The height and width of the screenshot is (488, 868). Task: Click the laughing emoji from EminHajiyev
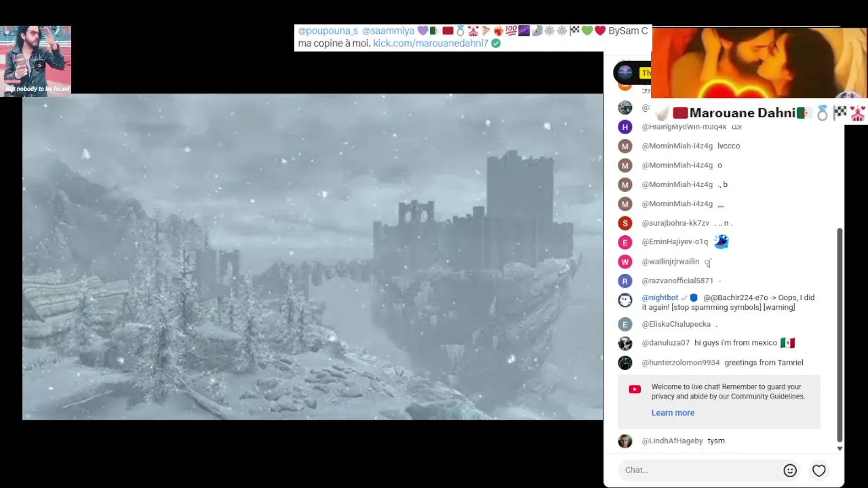(x=721, y=241)
